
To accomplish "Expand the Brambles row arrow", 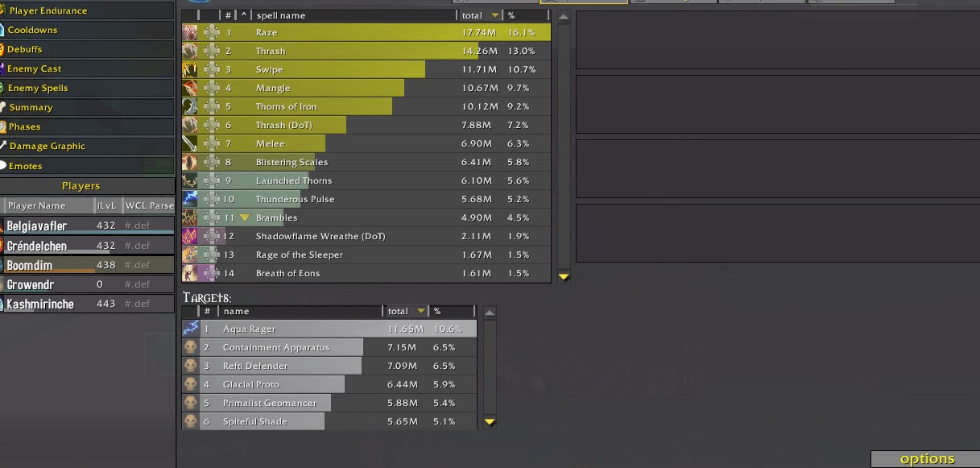I will pyautogui.click(x=245, y=217).
